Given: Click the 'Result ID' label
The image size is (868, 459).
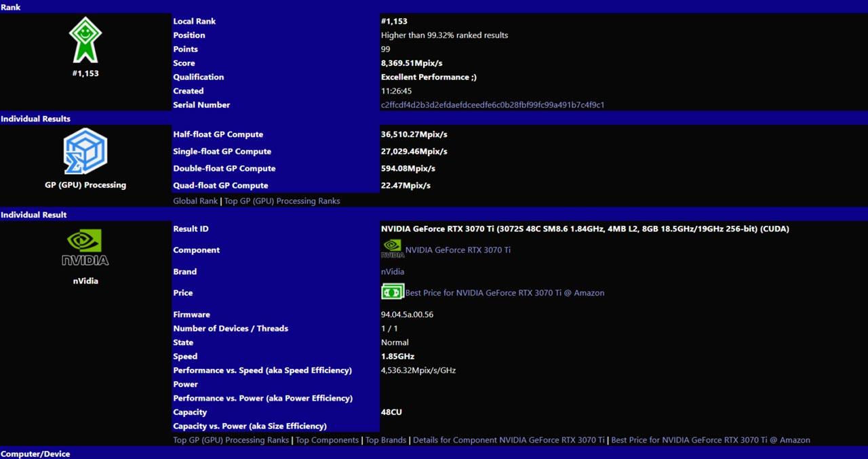Looking at the screenshot, I should tap(191, 229).
